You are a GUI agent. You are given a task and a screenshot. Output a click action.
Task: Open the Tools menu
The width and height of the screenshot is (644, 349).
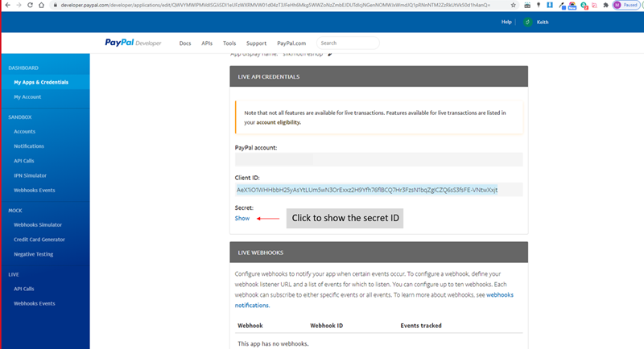click(x=229, y=43)
